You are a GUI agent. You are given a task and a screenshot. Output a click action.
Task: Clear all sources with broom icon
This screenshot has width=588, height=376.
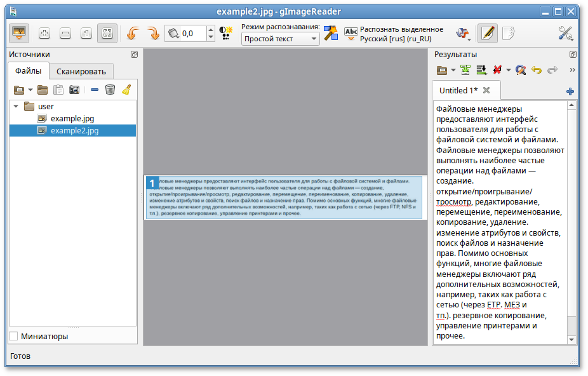[126, 90]
